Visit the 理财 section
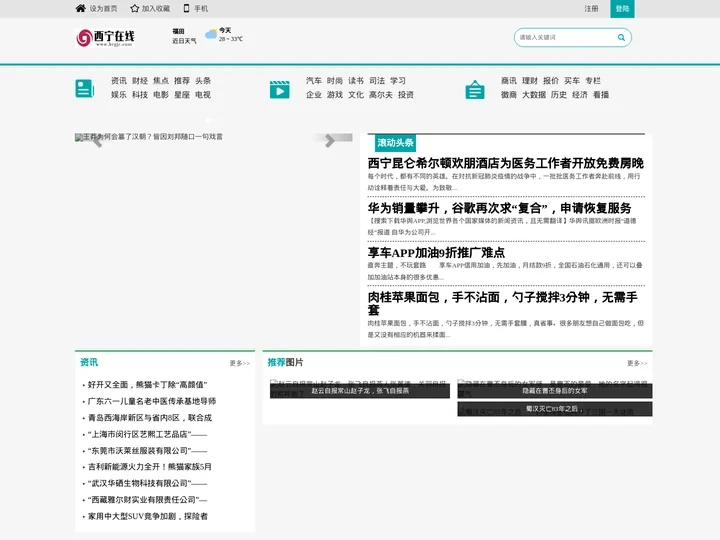This screenshot has width=720, height=540. [x=530, y=81]
